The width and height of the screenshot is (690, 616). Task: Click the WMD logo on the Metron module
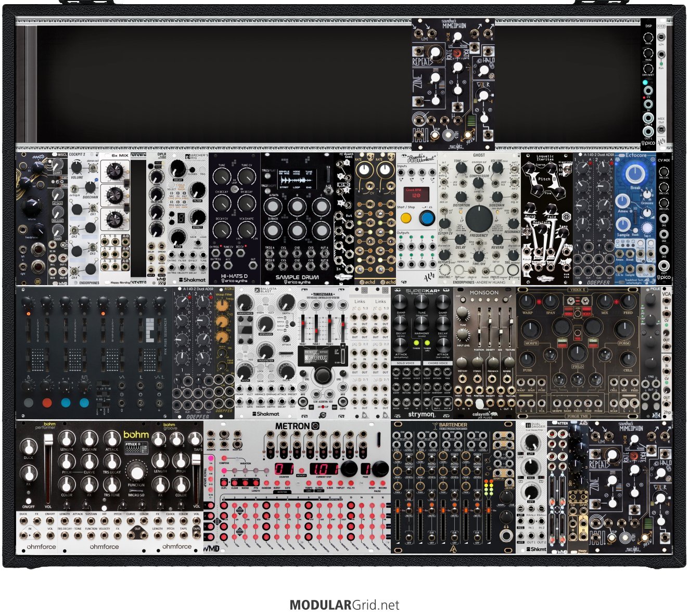[211, 548]
